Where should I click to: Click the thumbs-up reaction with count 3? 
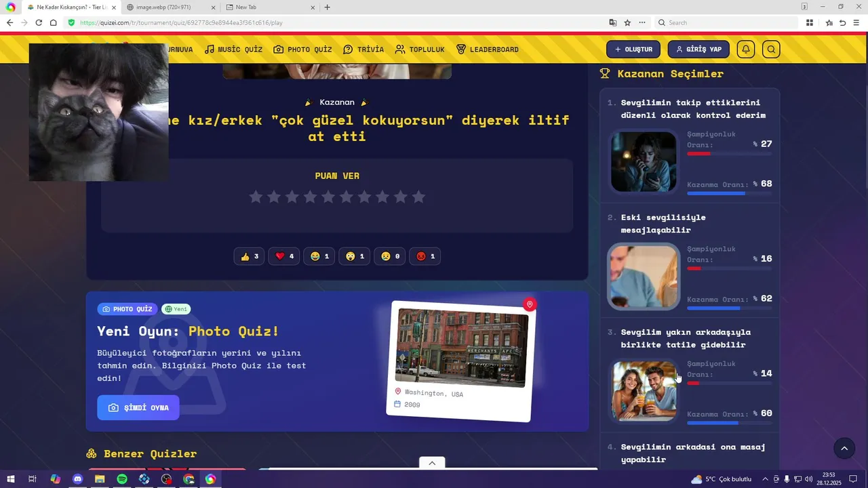tap(249, 256)
